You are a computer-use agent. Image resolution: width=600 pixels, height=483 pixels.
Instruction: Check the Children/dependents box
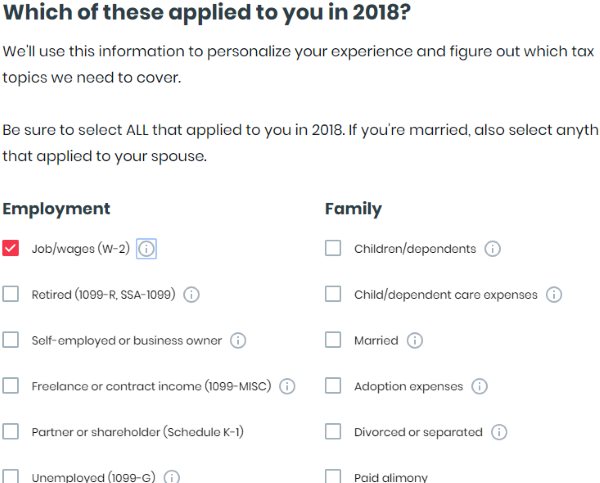click(x=333, y=249)
